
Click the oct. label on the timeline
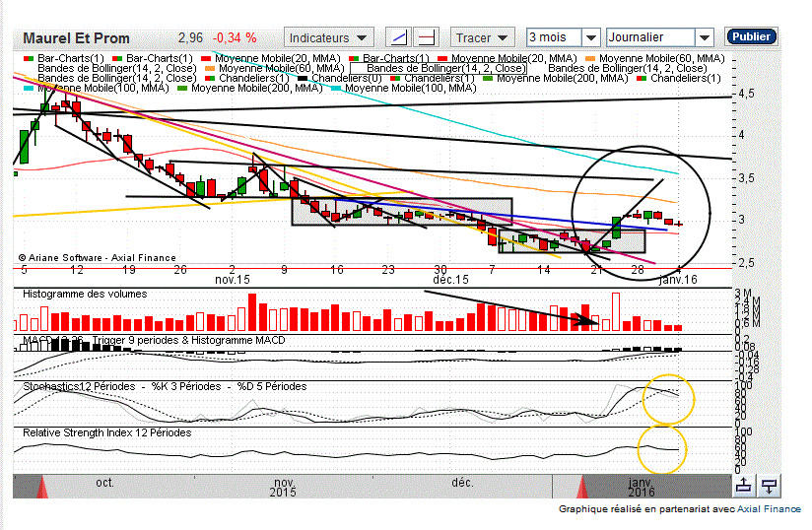click(104, 483)
